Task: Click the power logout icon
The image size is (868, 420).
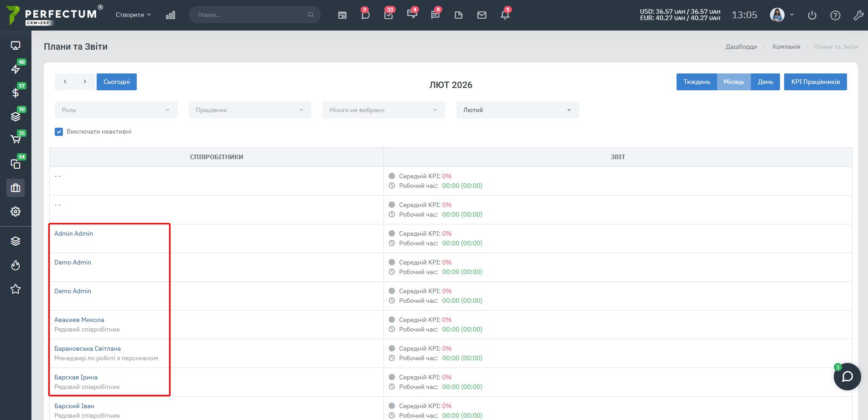Action: (812, 15)
